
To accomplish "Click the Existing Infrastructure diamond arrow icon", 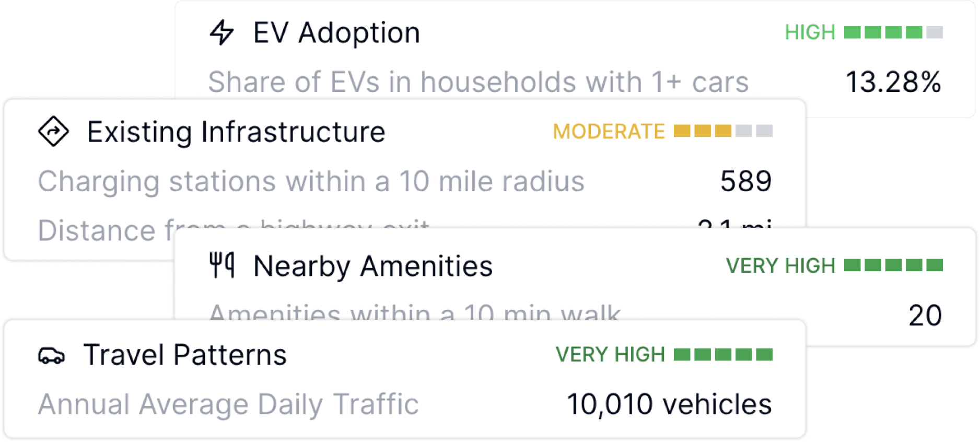I will [x=53, y=131].
